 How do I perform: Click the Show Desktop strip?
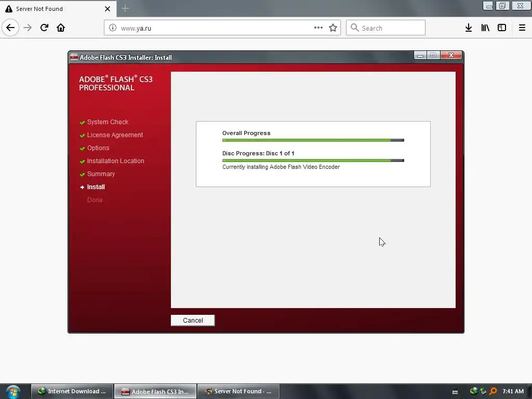[529, 392]
